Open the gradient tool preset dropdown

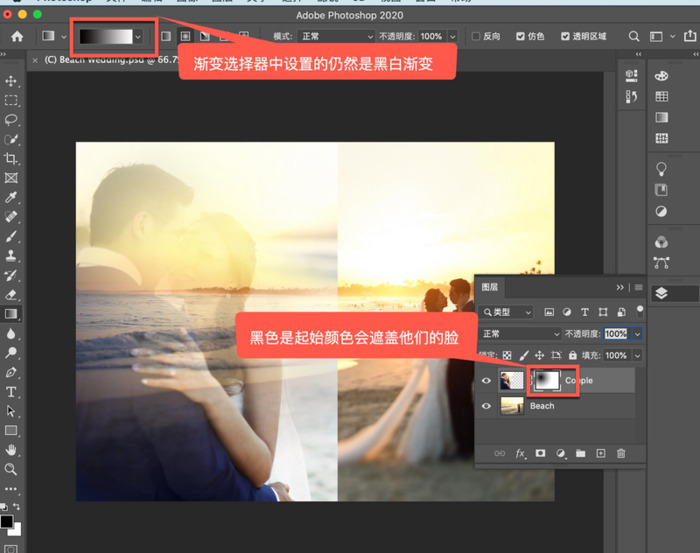coord(64,37)
